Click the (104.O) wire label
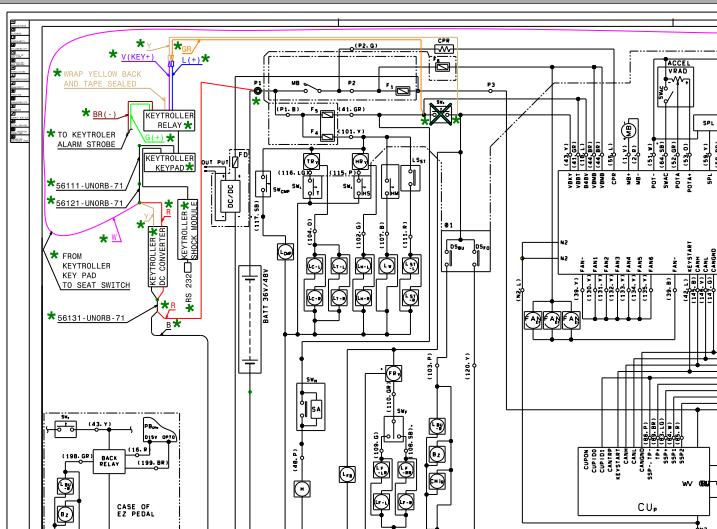The width and height of the screenshot is (717, 529). click(x=310, y=231)
